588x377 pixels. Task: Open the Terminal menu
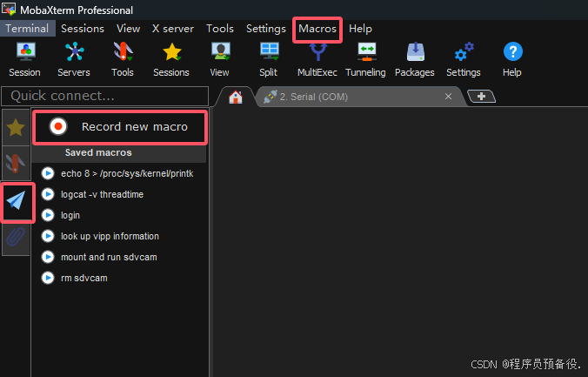point(27,29)
